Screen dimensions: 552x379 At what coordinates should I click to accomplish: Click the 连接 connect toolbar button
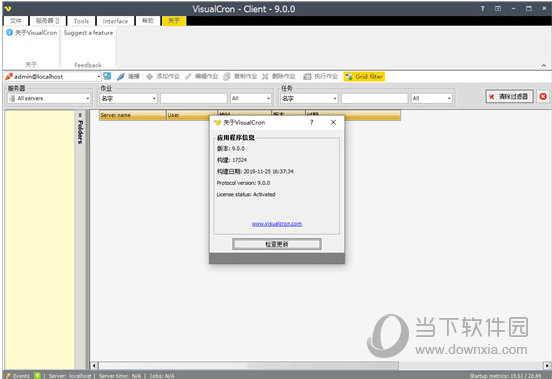(x=128, y=76)
